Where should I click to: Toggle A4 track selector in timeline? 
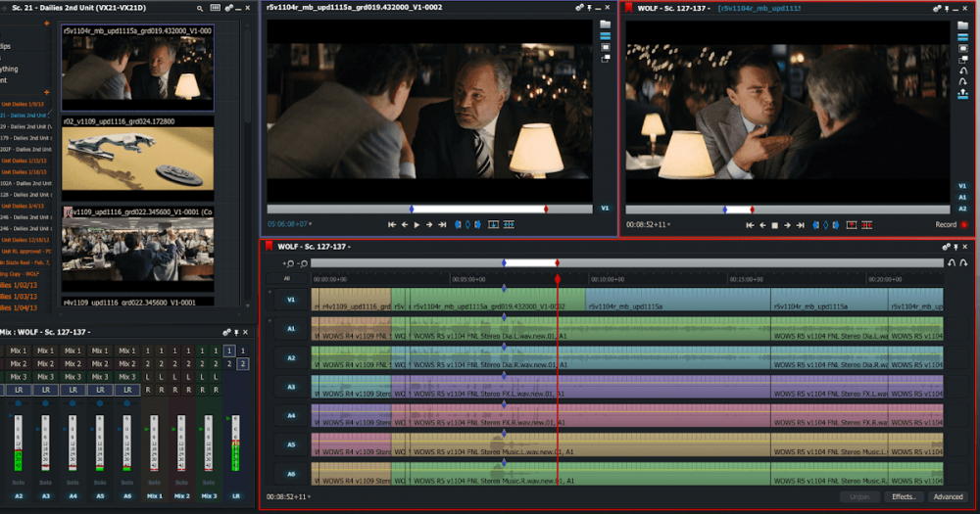click(x=291, y=415)
